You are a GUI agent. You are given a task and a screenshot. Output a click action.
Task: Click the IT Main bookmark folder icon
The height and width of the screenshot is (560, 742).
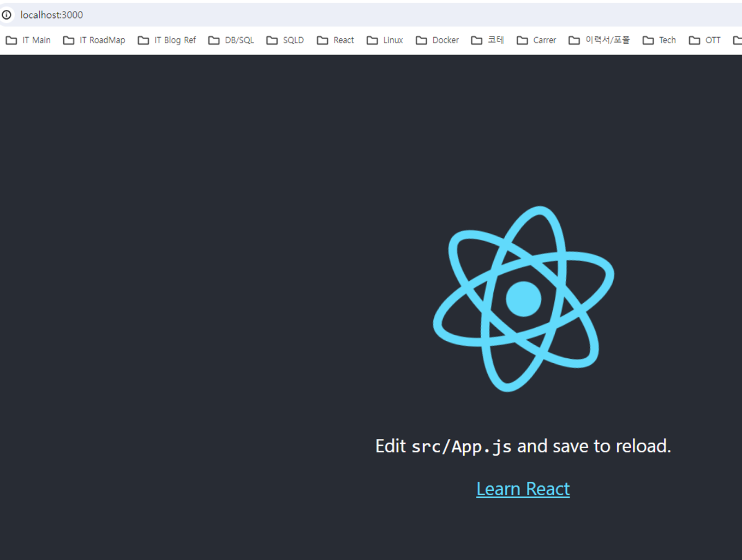coord(11,40)
